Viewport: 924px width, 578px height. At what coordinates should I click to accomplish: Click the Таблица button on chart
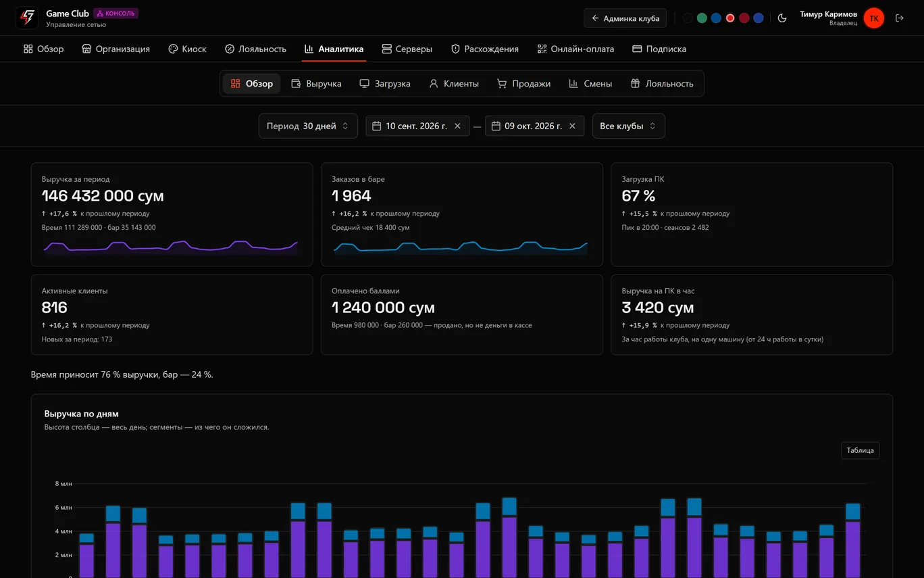860,450
